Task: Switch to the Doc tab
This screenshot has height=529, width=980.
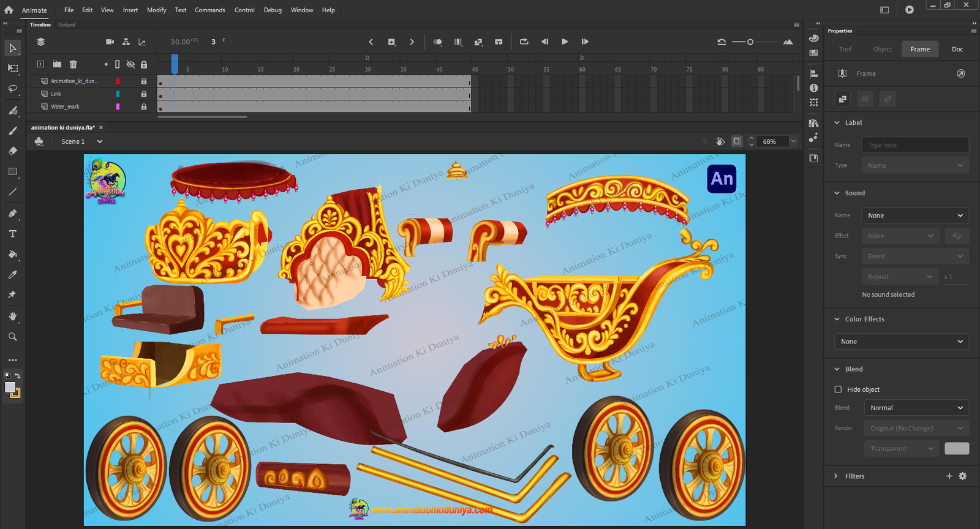Action: pyautogui.click(x=957, y=49)
